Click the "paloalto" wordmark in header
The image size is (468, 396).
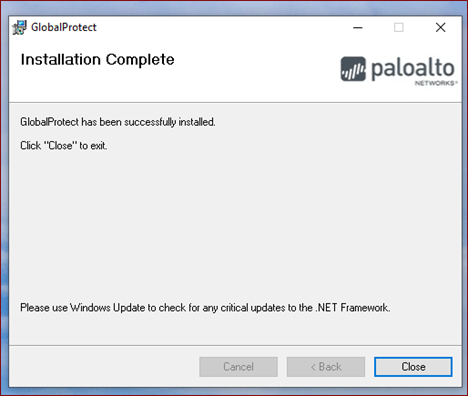(x=413, y=69)
